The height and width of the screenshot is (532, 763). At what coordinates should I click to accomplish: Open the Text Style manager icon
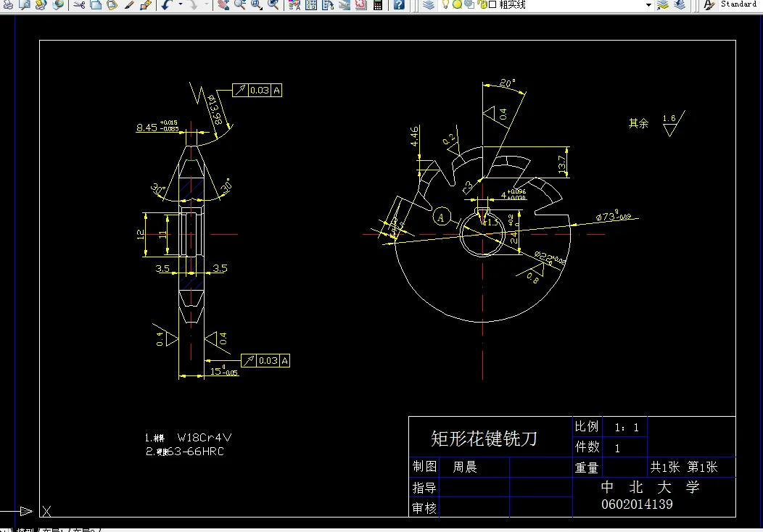[709, 5]
